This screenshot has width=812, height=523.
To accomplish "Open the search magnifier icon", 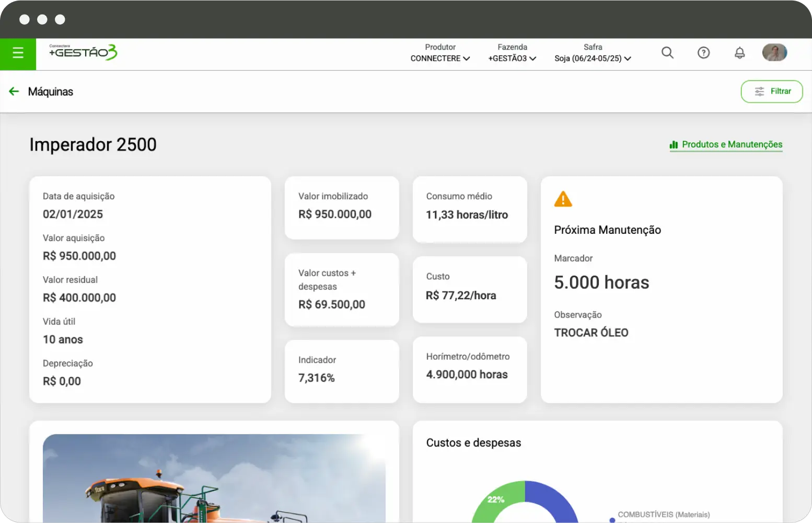I will pyautogui.click(x=667, y=53).
